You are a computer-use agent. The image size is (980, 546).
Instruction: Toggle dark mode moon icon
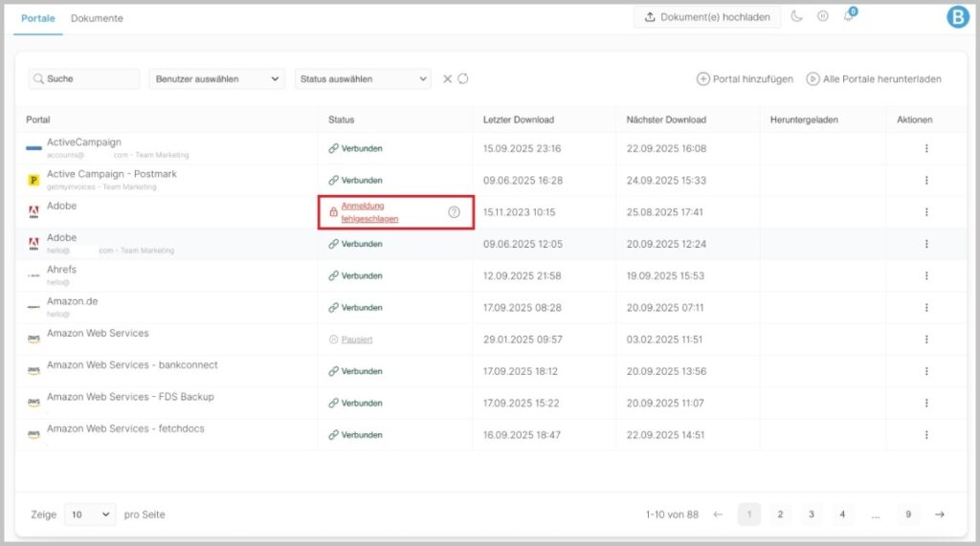(x=796, y=16)
